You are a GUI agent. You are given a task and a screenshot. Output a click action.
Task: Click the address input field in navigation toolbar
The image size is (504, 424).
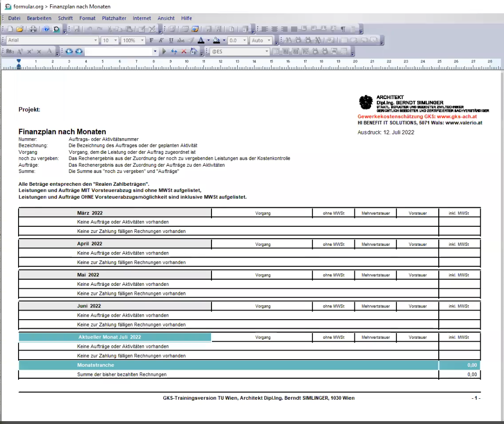(x=118, y=51)
